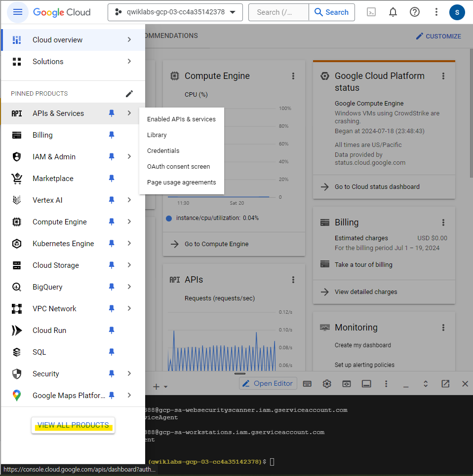Open the help question mark menu
This screenshot has height=476, width=473.
(x=415, y=12)
